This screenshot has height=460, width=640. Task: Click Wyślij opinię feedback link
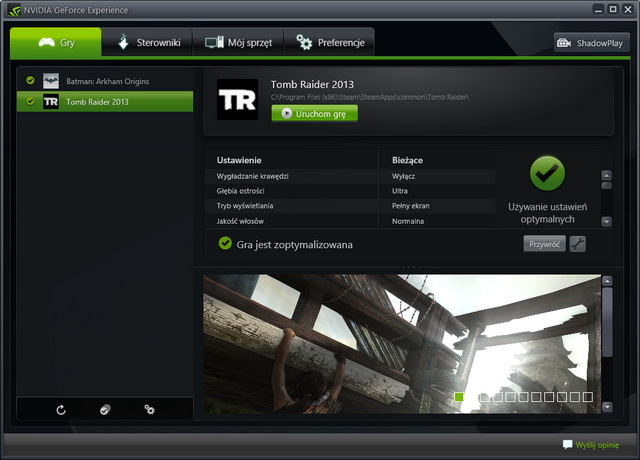597,445
